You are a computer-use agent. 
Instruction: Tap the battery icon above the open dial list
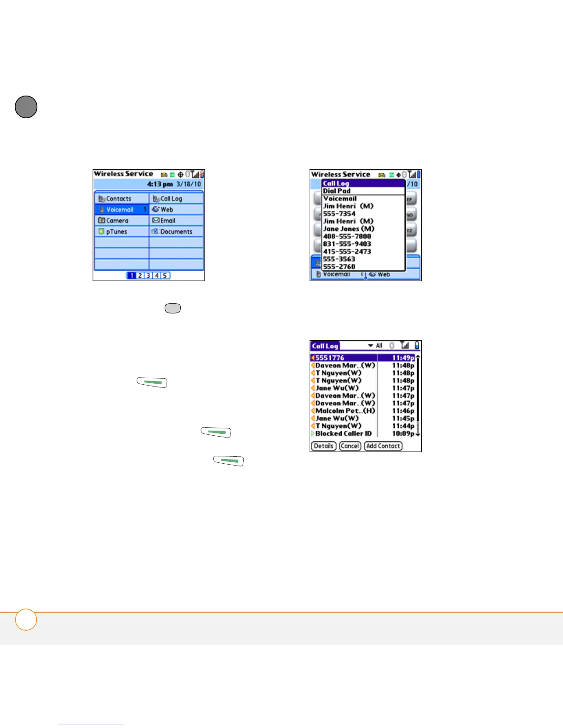pos(419,175)
